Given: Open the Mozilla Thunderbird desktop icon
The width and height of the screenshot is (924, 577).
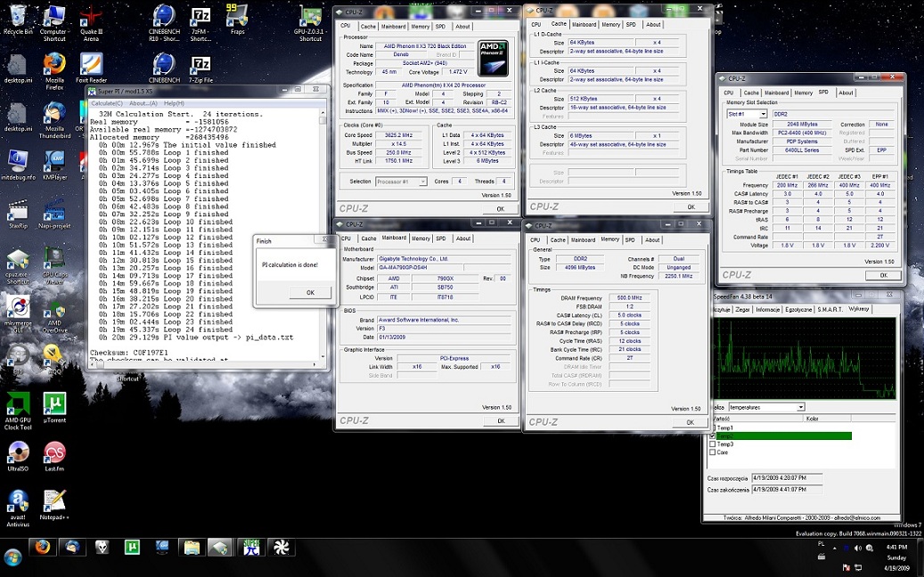Looking at the screenshot, I should (54, 120).
